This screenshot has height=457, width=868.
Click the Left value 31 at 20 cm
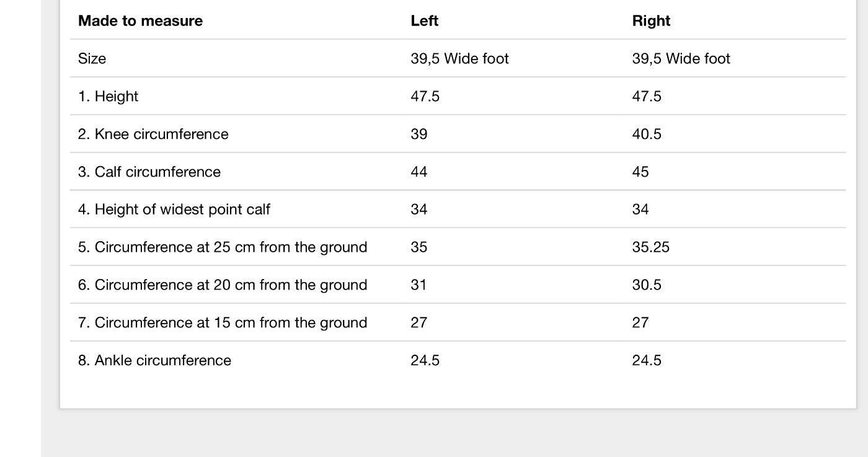pos(418,285)
